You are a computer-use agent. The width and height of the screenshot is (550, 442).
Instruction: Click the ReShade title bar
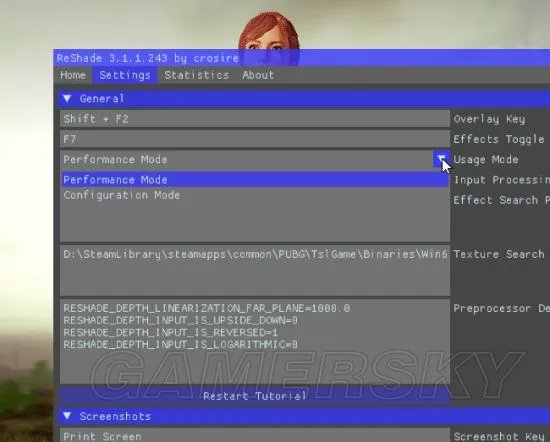(302, 58)
